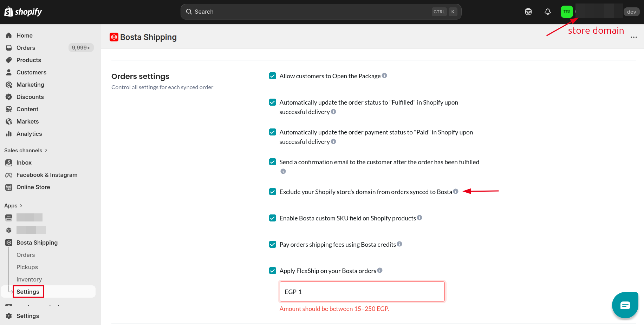Toggle Pay shipping fees using Bosta credits
The width and height of the screenshot is (644, 325).
pyautogui.click(x=273, y=244)
